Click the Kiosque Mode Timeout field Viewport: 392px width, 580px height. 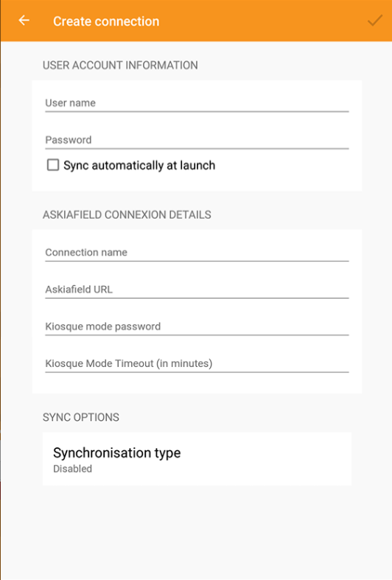pyautogui.click(x=197, y=363)
